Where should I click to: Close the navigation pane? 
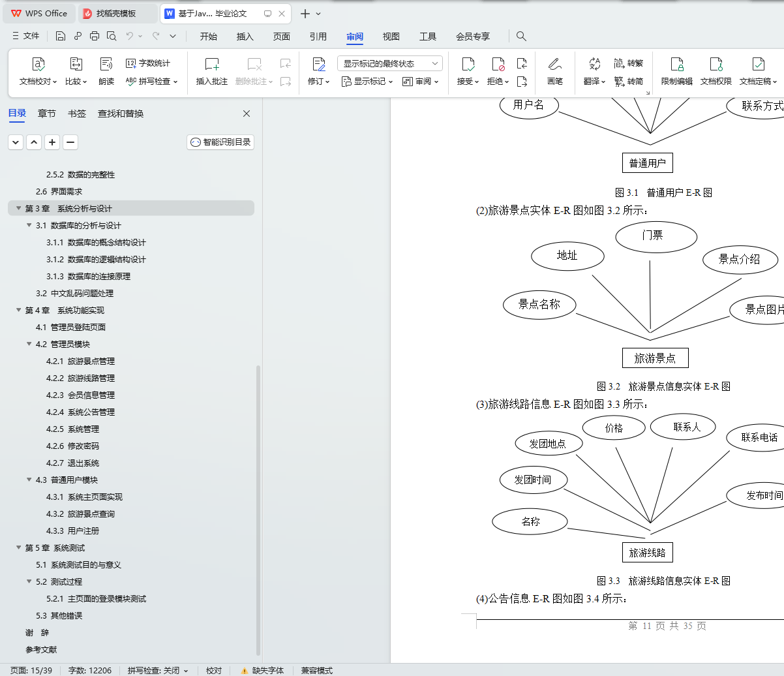[247, 114]
